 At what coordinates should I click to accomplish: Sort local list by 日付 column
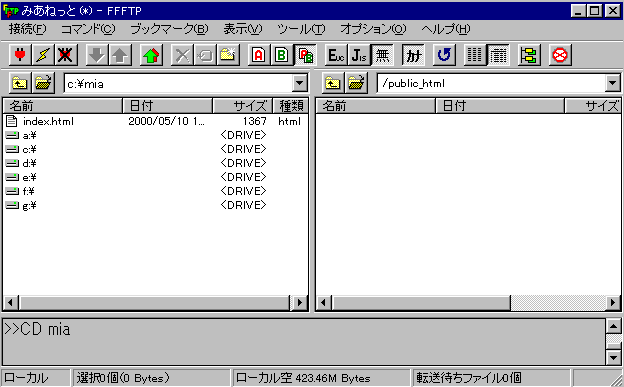tap(168, 106)
